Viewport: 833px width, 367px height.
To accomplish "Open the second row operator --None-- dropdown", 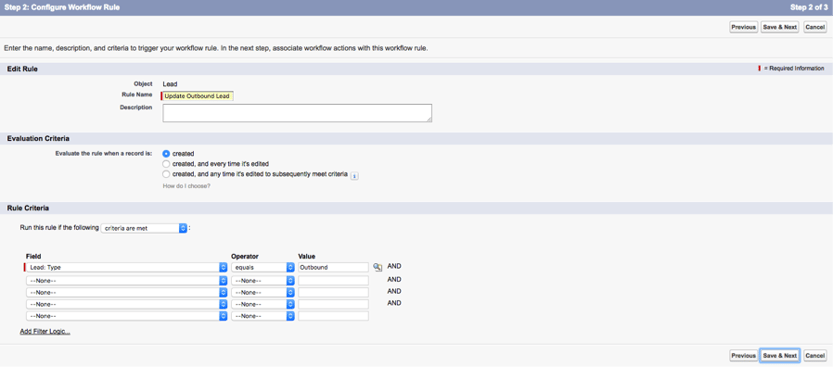I will click(263, 280).
